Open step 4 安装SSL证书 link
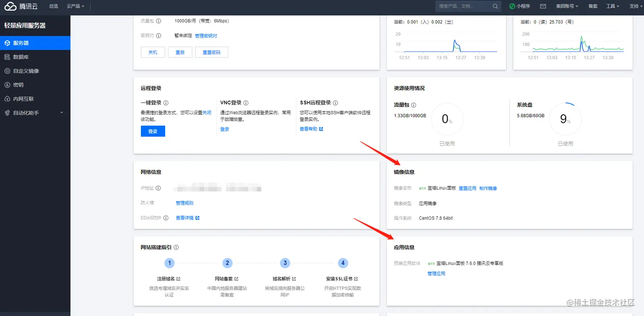The image size is (644, 316). click(x=342, y=279)
